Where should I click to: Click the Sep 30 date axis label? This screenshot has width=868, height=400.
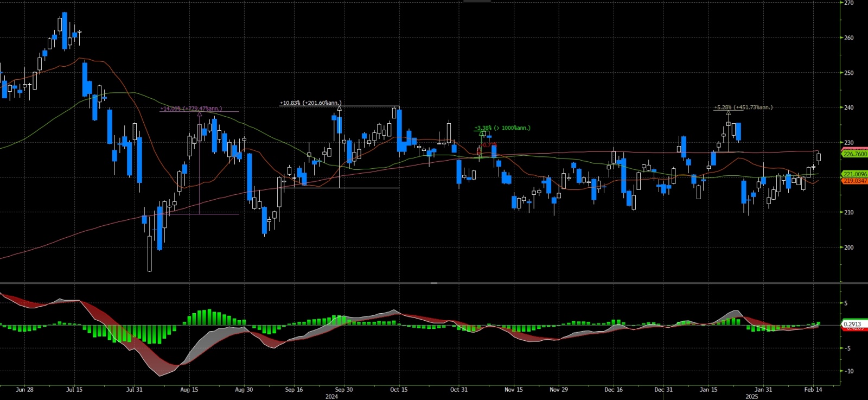point(344,390)
